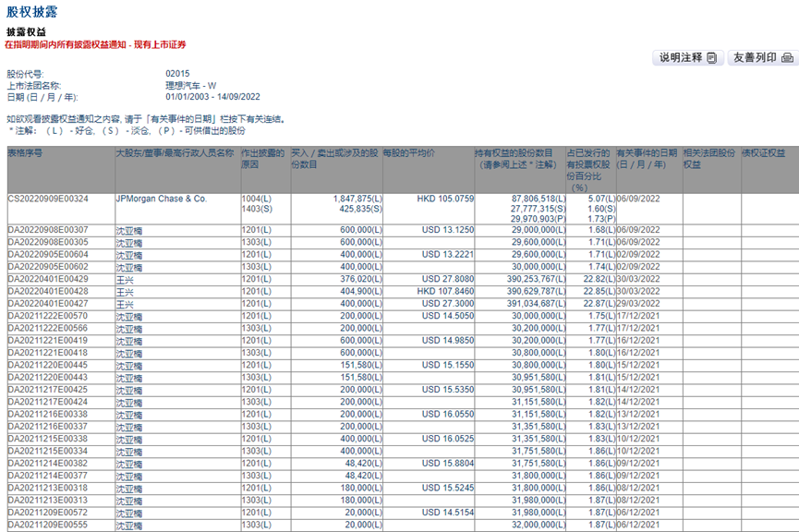Click the 每股的平均价 column header
The height and width of the screenshot is (532, 799).
click(x=409, y=152)
